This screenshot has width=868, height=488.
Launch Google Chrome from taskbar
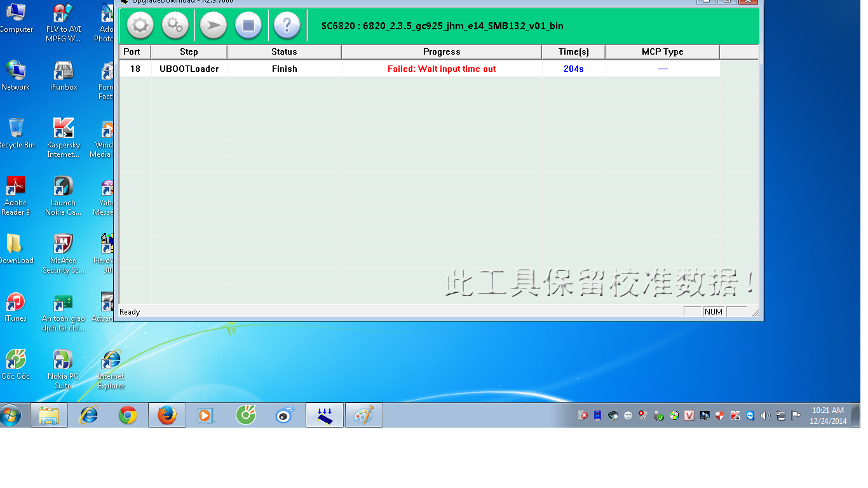point(128,416)
